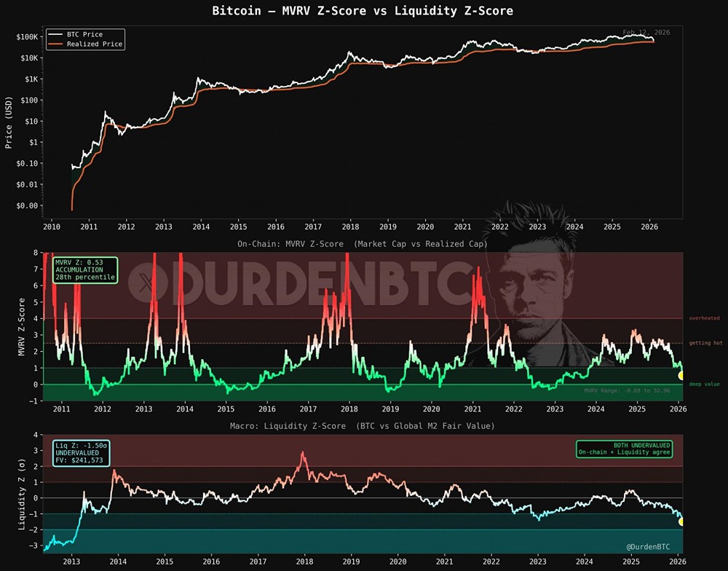Image resolution: width=728 pixels, height=571 pixels.
Task: Click the white line swatch beside BTC Price
Action: tap(56, 34)
